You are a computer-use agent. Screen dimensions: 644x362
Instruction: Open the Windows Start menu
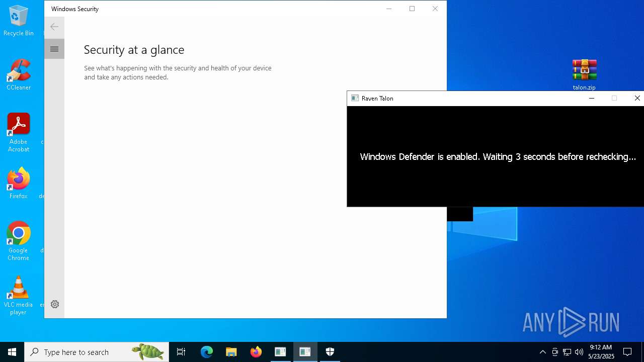[x=12, y=352]
